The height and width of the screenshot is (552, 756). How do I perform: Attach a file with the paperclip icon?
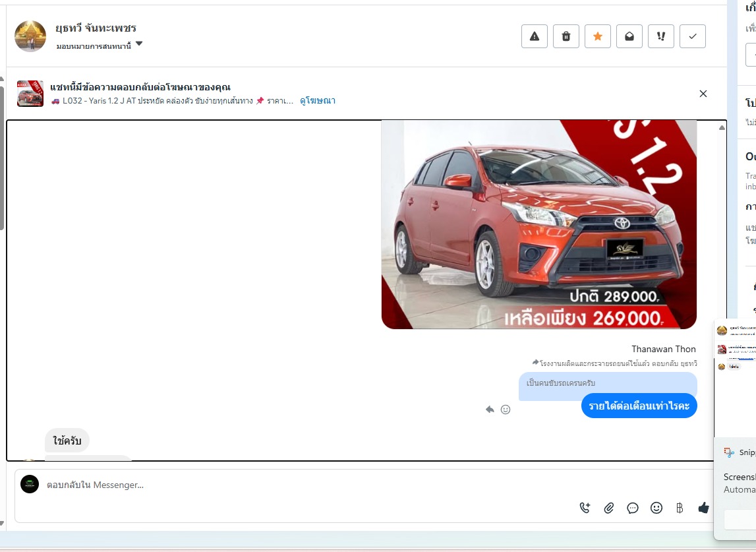pos(609,508)
